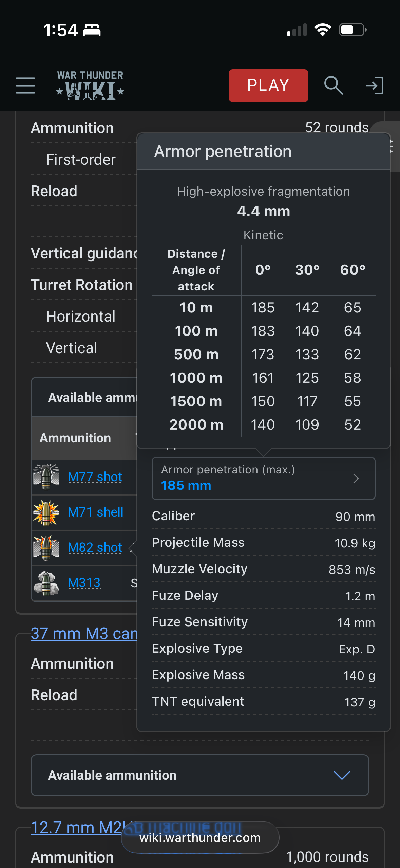Tap the M82 shot ammo icon
This screenshot has height=868, width=400.
tap(46, 547)
